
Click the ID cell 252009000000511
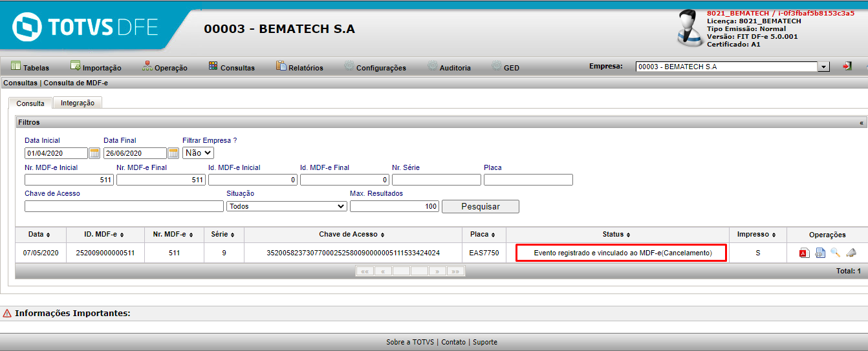pos(105,253)
